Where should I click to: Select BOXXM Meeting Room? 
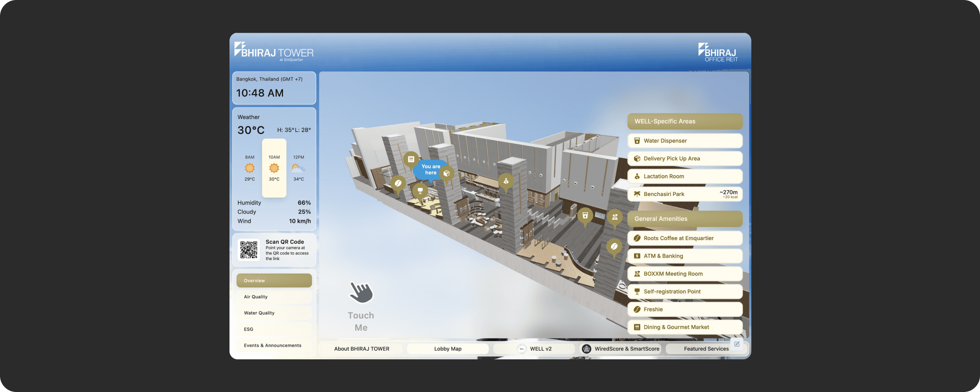685,274
